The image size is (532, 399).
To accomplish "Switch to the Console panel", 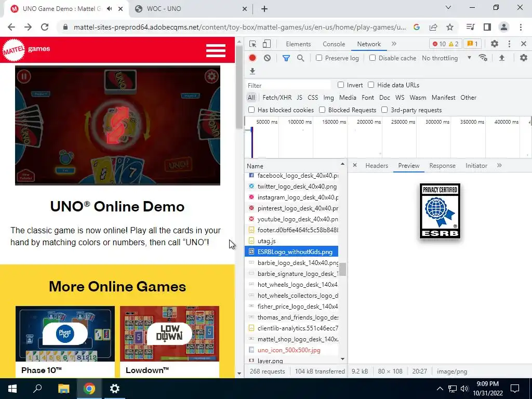I will pyautogui.click(x=334, y=44).
